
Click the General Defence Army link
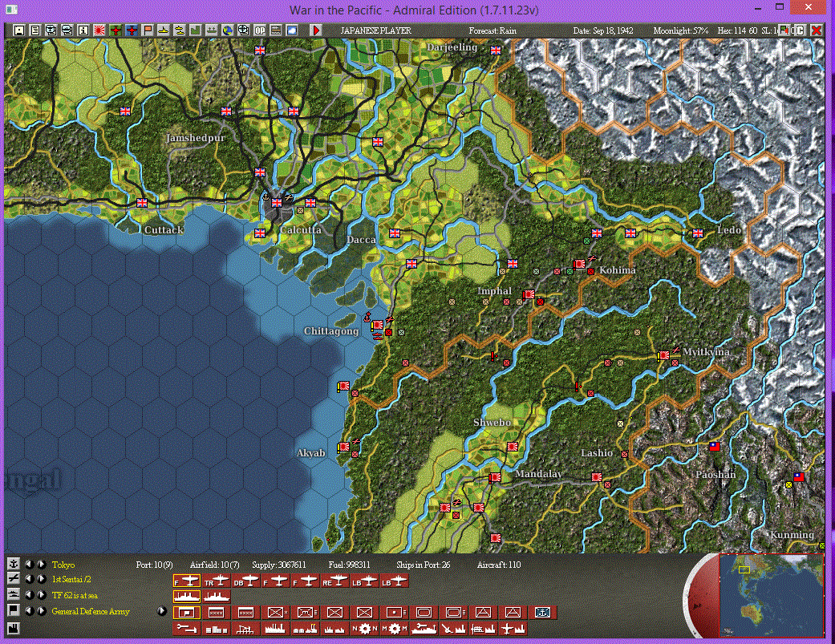point(91,611)
